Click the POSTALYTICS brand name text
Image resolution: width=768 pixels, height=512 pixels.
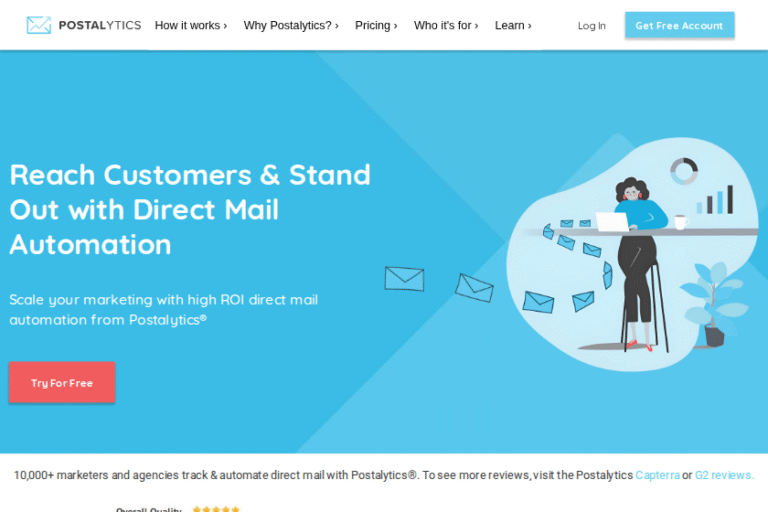tap(100, 25)
